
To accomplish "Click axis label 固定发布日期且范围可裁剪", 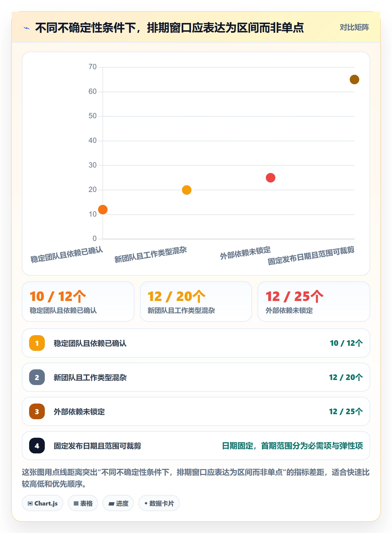I will [311, 256].
